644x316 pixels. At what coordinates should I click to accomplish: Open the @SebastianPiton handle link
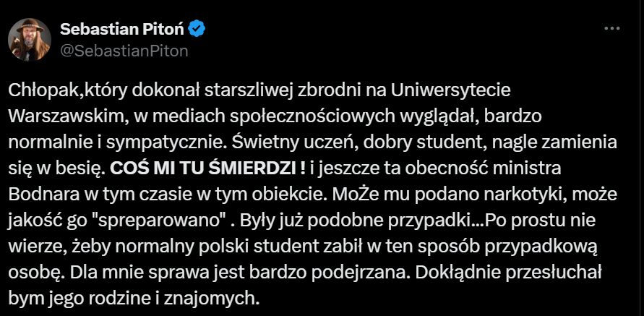(124, 51)
